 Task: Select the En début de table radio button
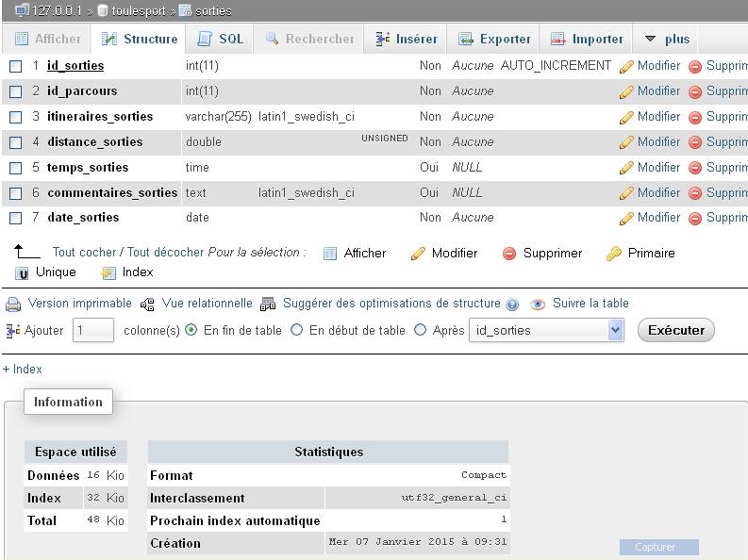[x=297, y=330]
